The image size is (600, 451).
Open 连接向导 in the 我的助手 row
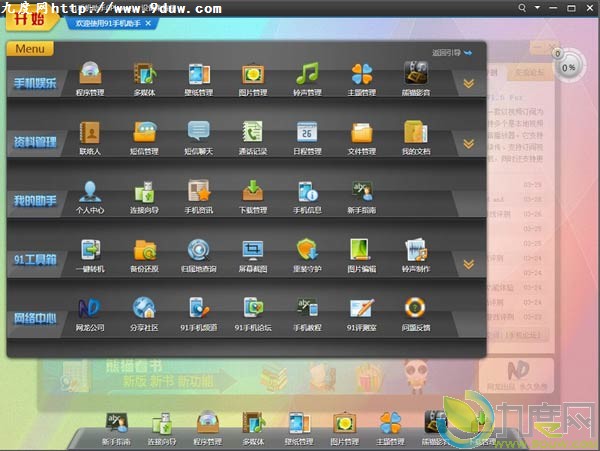click(144, 197)
